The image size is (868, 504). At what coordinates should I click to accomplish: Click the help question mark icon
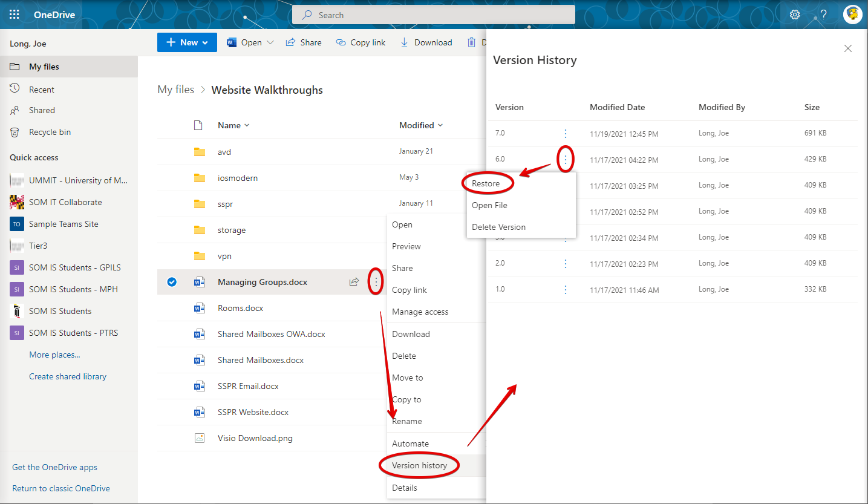(823, 15)
